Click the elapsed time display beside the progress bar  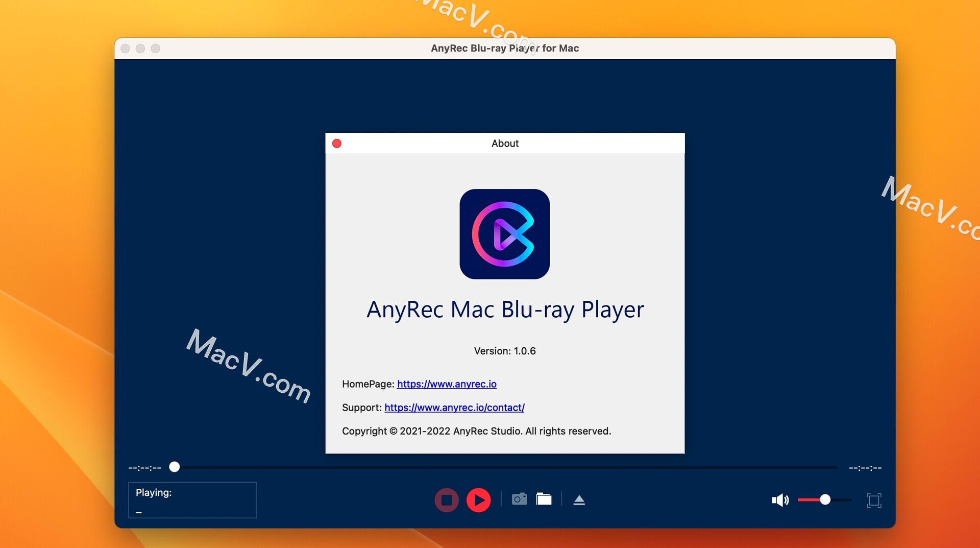(145, 468)
